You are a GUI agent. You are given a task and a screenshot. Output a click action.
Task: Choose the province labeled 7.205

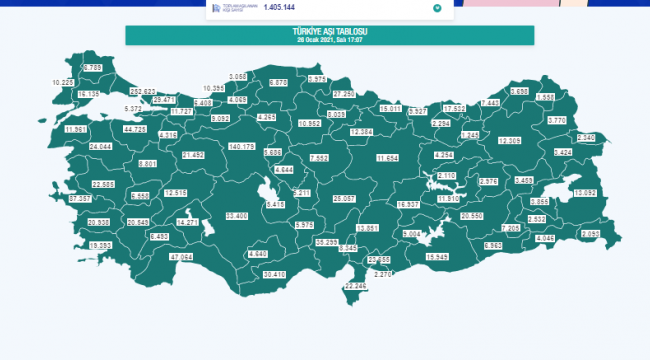coord(510,228)
